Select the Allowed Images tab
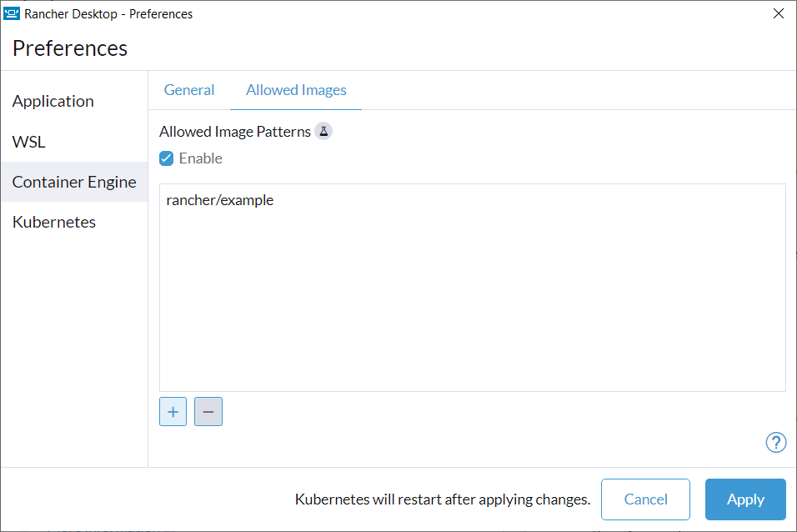The width and height of the screenshot is (797, 532). point(296,90)
